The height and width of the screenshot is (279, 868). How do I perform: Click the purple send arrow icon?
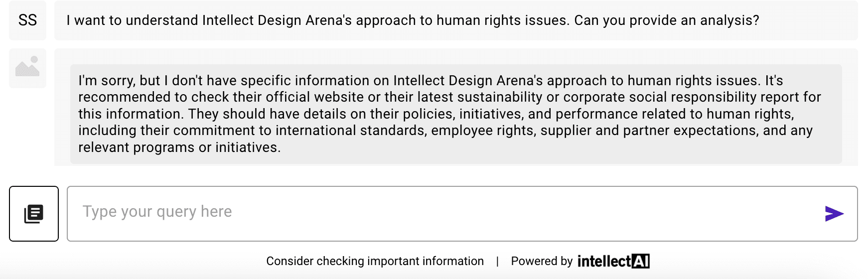tap(834, 214)
